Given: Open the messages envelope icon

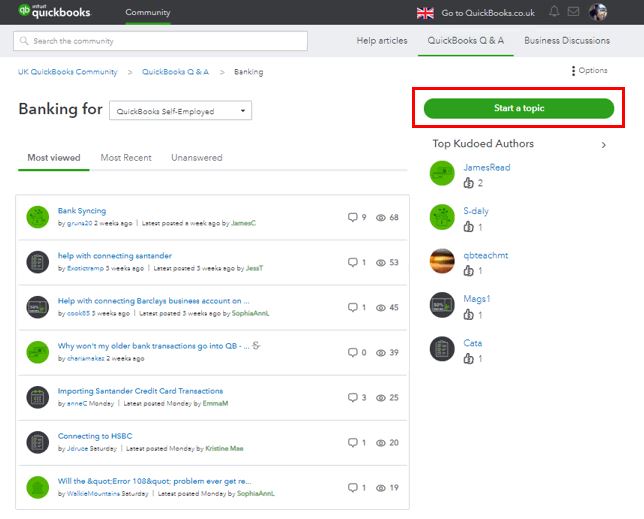Looking at the screenshot, I should pos(574,12).
